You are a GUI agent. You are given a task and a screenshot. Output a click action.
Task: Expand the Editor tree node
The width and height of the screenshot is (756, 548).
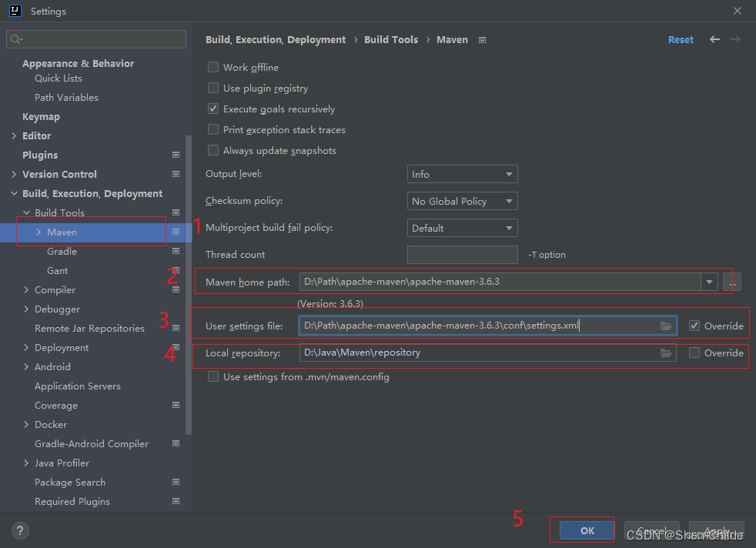pyautogui.click(x=14, y=136)
